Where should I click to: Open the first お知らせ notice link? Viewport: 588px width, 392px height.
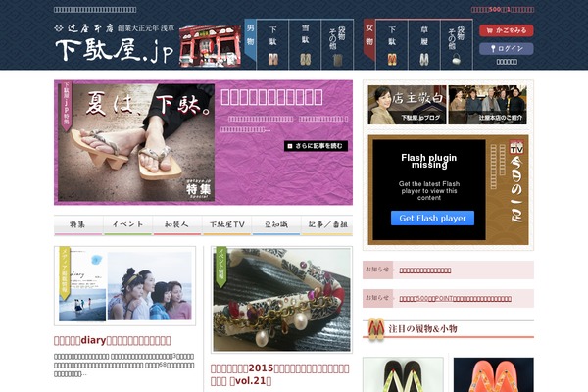(x=425, y=270)
